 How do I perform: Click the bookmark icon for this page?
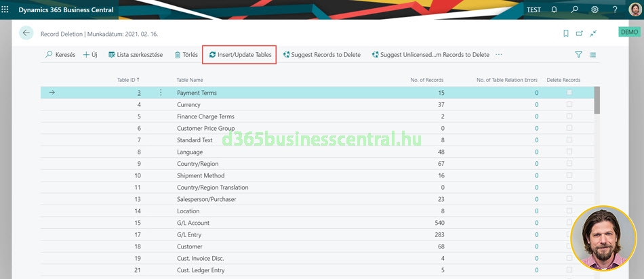(566, 33)
